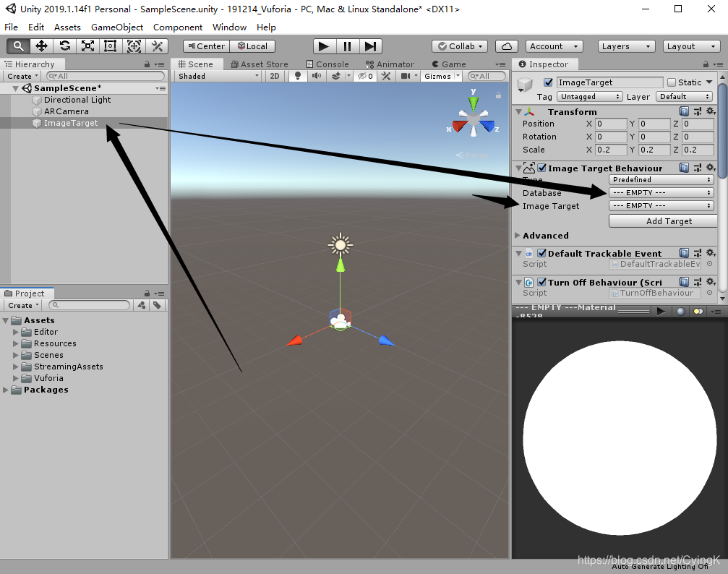Select the custom editor tools icon
This screenshot has height=574, width=728.
pyautogui.click(x=157, y=46)
